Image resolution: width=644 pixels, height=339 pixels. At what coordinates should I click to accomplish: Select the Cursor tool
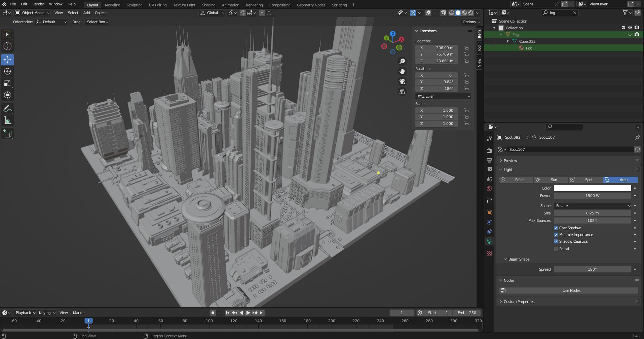pyautogui.click(x=7, y=46)
